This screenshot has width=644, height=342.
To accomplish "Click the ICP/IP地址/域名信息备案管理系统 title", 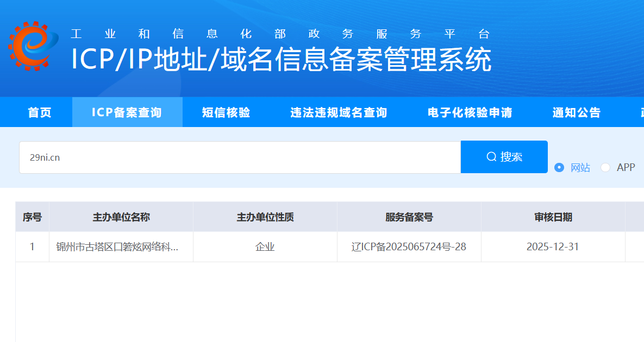I will (x=282, y=60).
